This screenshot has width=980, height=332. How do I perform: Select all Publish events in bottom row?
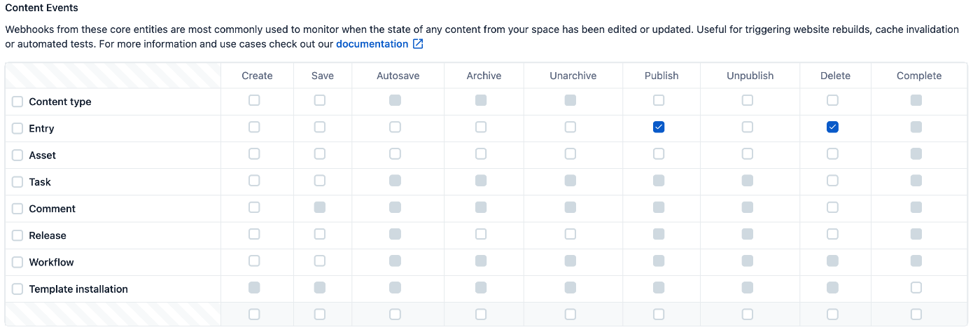[659, 314]
